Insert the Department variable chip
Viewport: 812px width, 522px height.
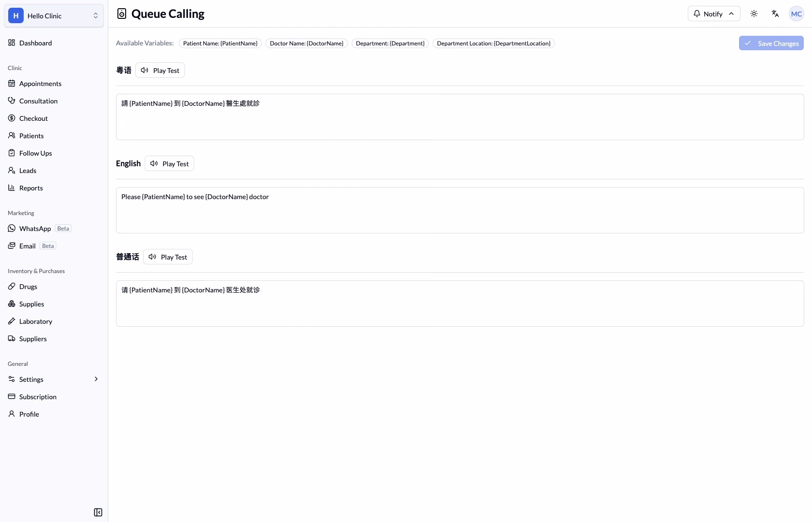pos(390,43)
